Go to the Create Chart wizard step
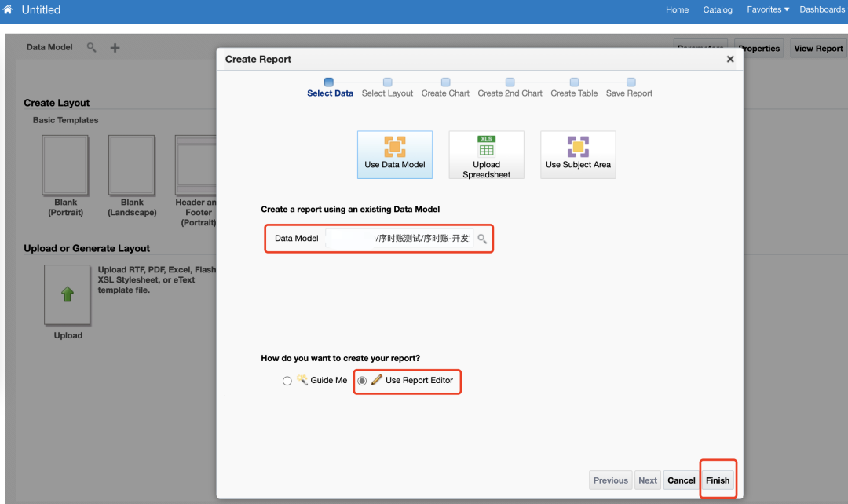The image size is (848, 504). click(x=445, y=88)
